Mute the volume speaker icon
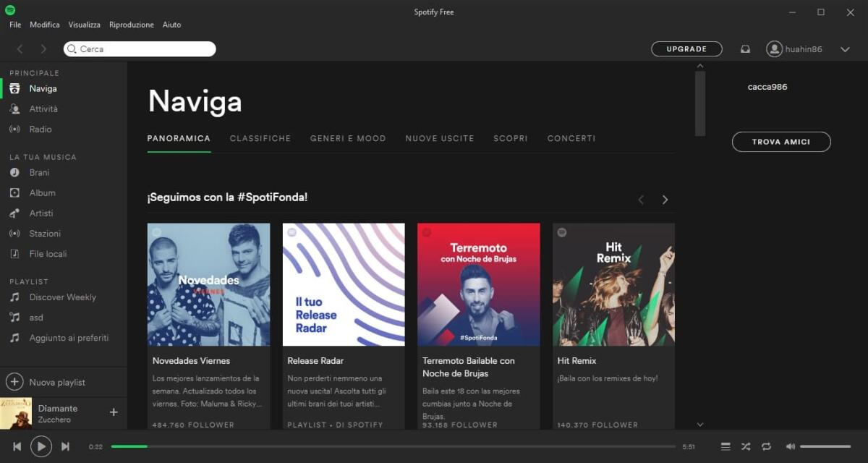Screen dimensions: 868x463 (790, 446)
